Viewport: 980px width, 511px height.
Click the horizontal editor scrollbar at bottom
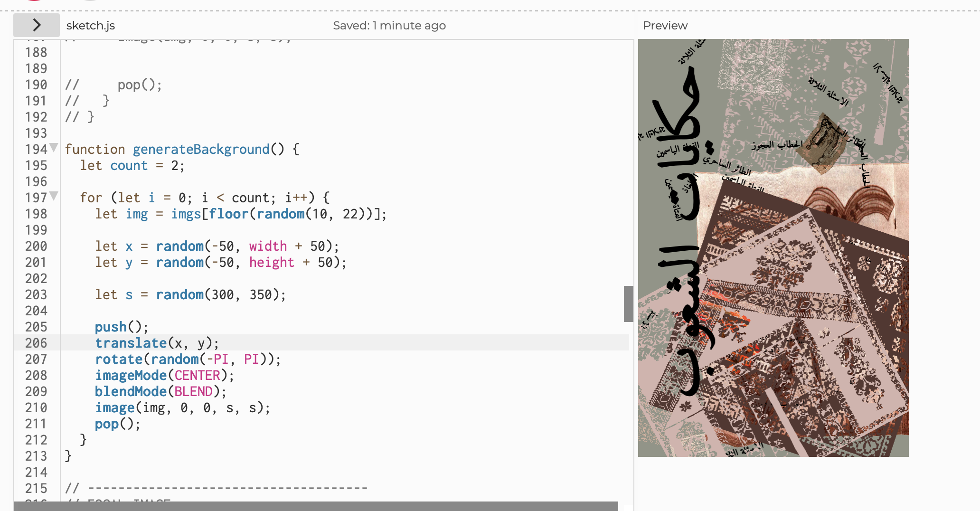pyautogui.click(x=316, y=506)
